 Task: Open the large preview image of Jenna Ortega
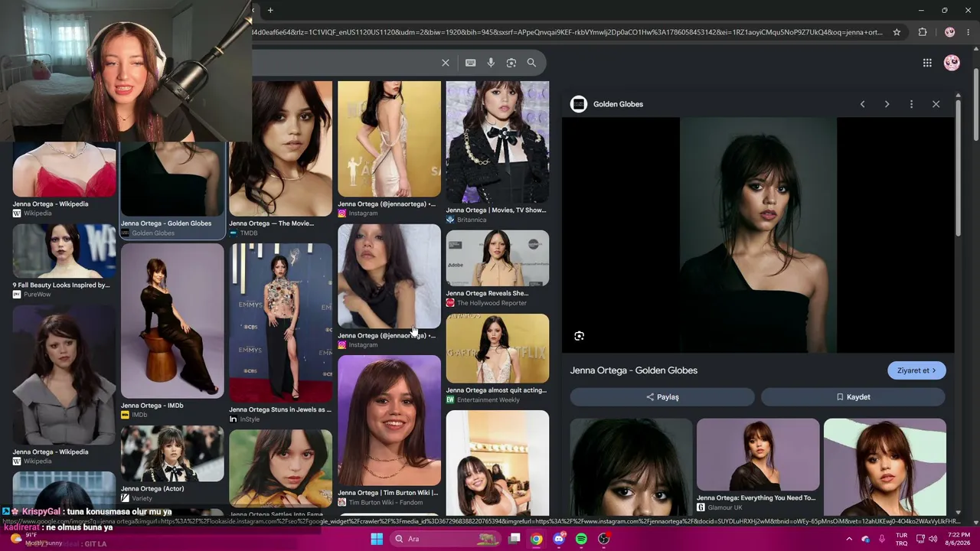pyautogui.click(x=758, y=235)
